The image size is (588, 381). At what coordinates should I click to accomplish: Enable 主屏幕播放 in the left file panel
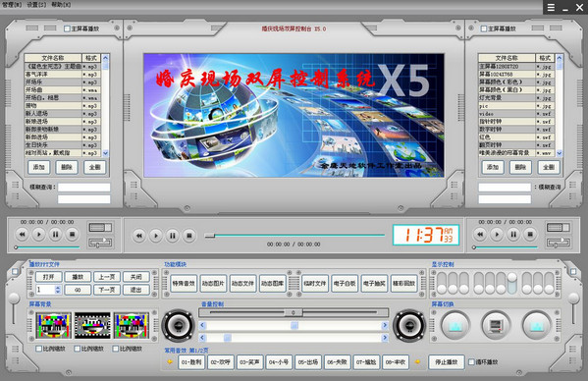pos(67,28)
